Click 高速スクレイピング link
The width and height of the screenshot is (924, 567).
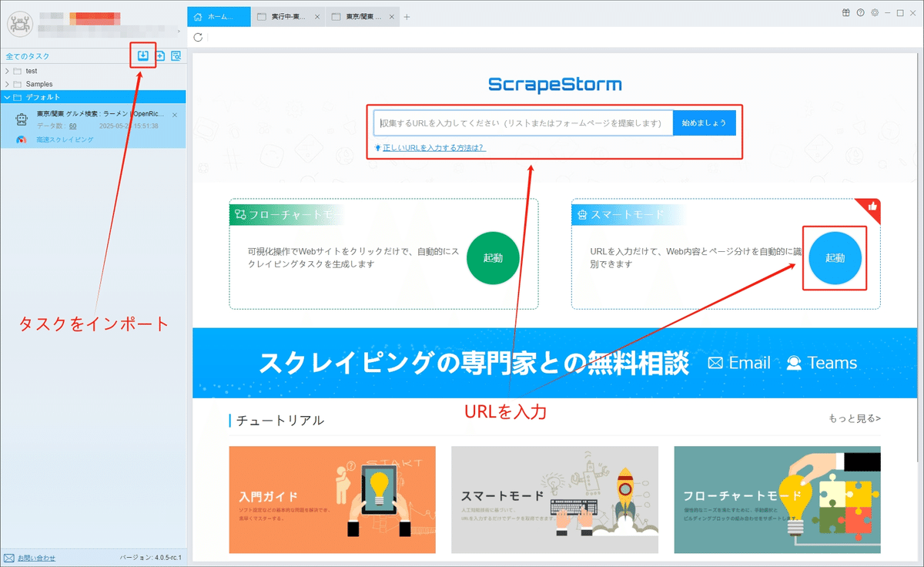[x=65, y=139]
